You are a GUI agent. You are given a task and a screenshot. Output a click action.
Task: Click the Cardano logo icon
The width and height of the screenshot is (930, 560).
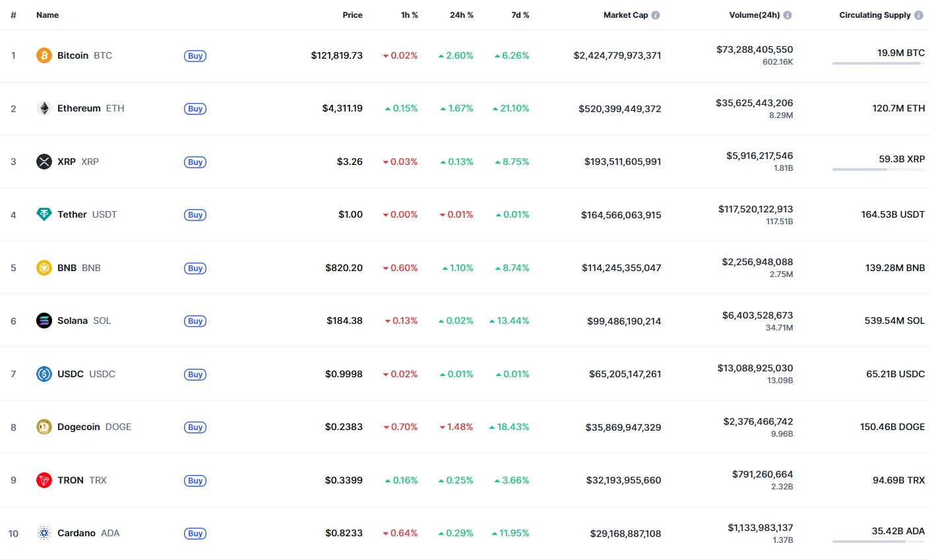[44, 533]
